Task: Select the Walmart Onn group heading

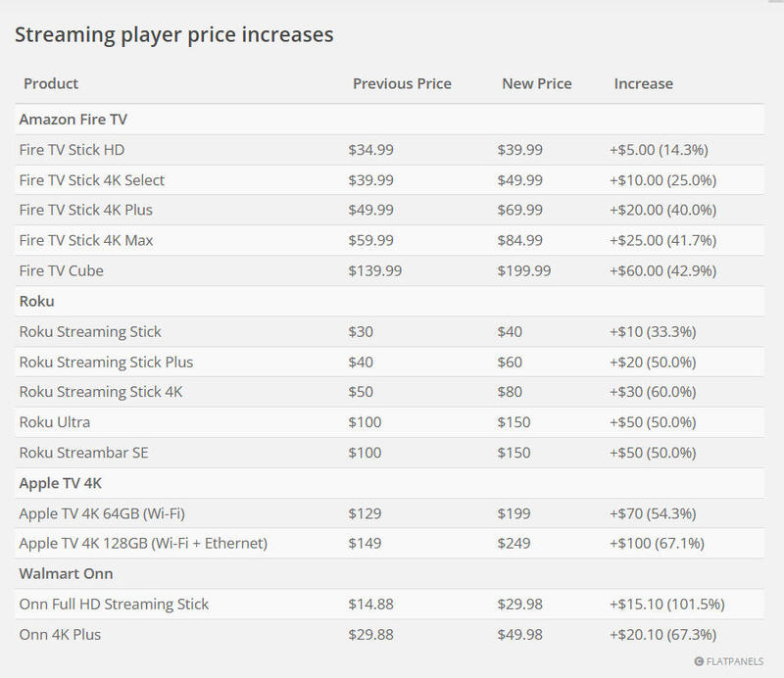Action: pyautogui.click(x=66, y=574)
